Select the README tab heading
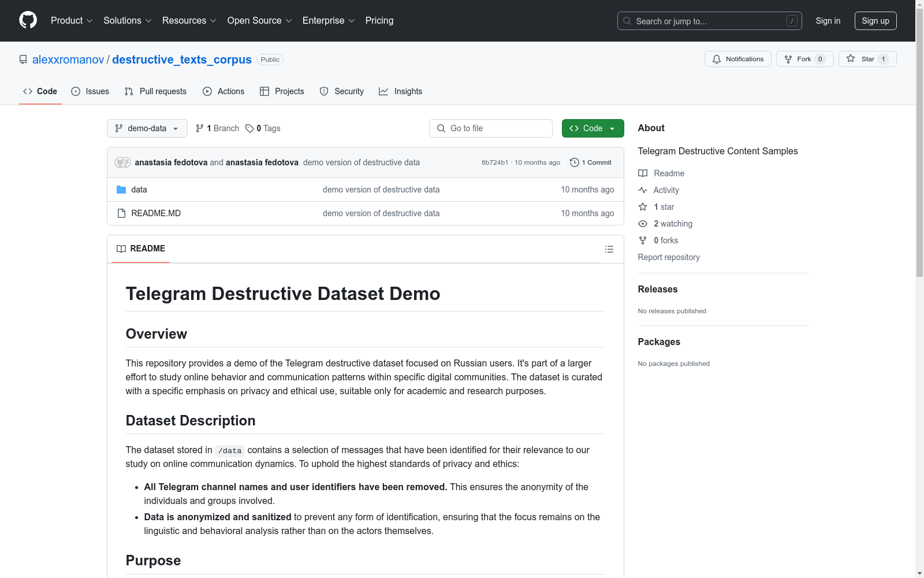The width and height of the screenshot is (924, 578). click(x=141, y=249)
